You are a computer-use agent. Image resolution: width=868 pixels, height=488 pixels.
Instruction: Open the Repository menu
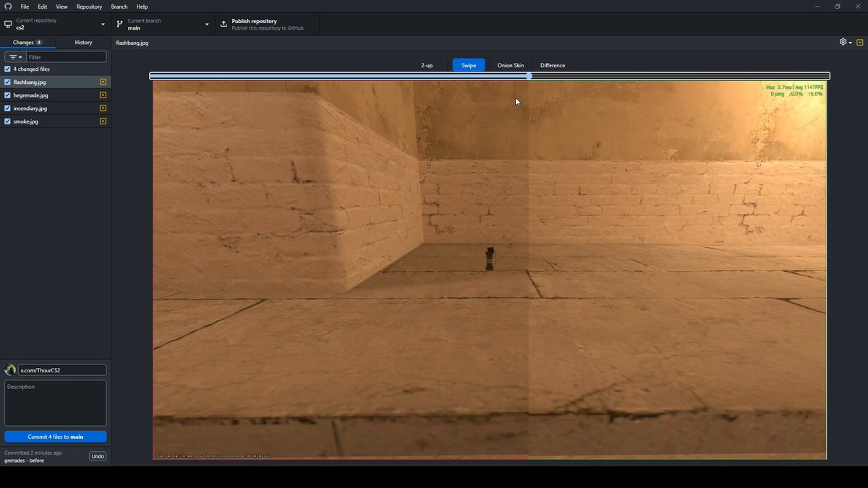tap(89, 7)
